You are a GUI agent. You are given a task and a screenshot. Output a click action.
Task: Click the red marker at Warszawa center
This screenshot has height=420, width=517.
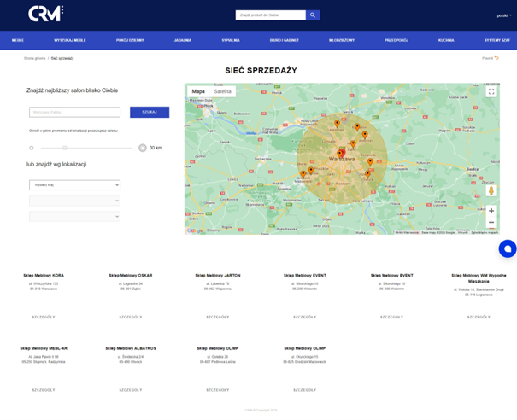pyautogui.click(x=343, y=153)
